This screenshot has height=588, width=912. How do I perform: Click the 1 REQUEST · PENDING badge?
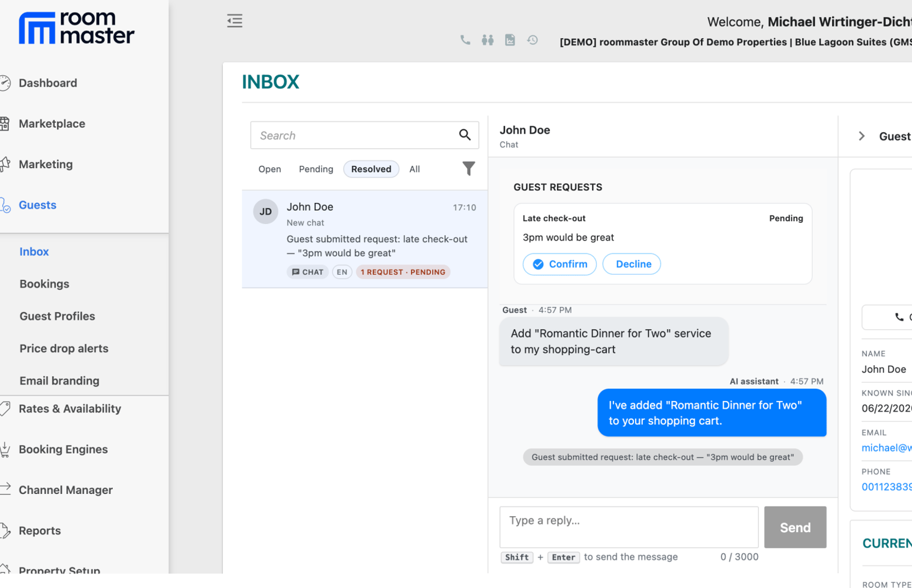[403, 272]
